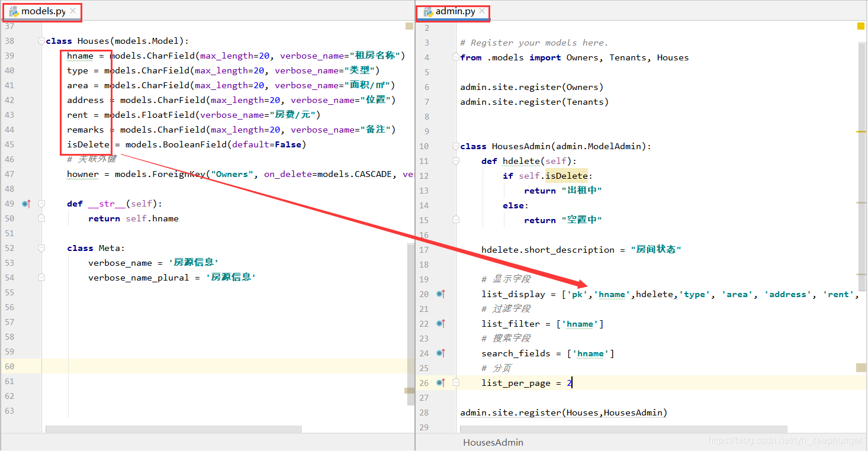Collapse the class HousesAdmin block
Screen dimensions: 868x451
pos(455,146)
